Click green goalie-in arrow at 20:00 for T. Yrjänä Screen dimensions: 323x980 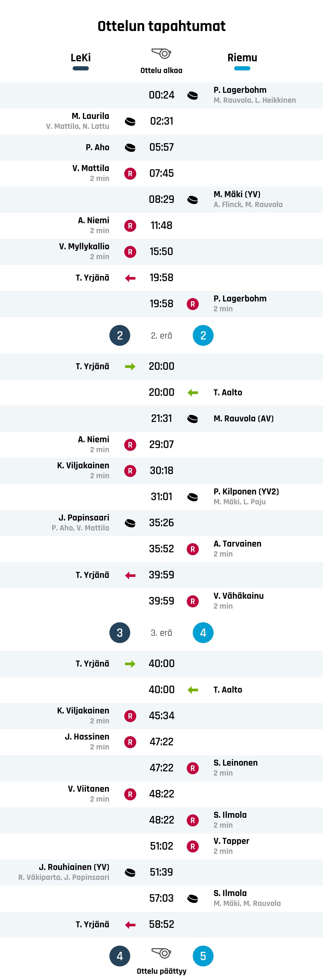[130, 367]
